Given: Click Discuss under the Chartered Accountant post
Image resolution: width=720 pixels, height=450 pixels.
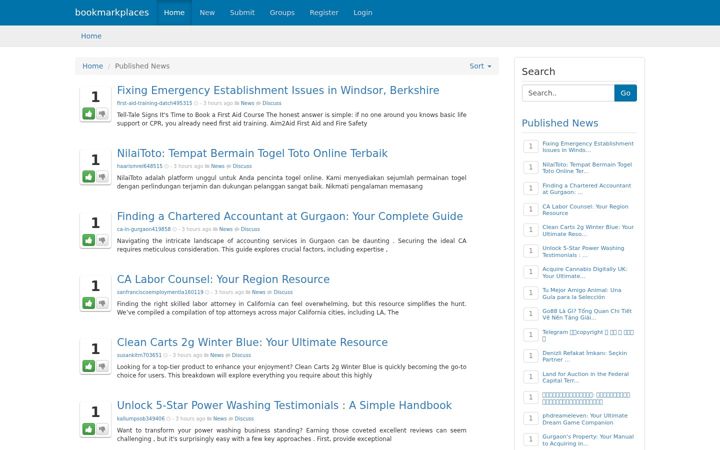Looking at the screenshot, I should click(250, 229).
